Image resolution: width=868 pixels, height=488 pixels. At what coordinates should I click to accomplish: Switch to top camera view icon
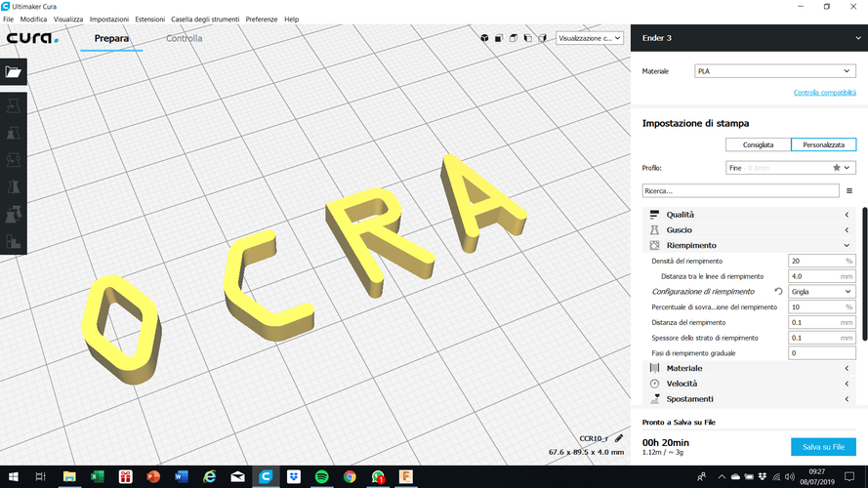pyautogui.click(x=514, y=38)
